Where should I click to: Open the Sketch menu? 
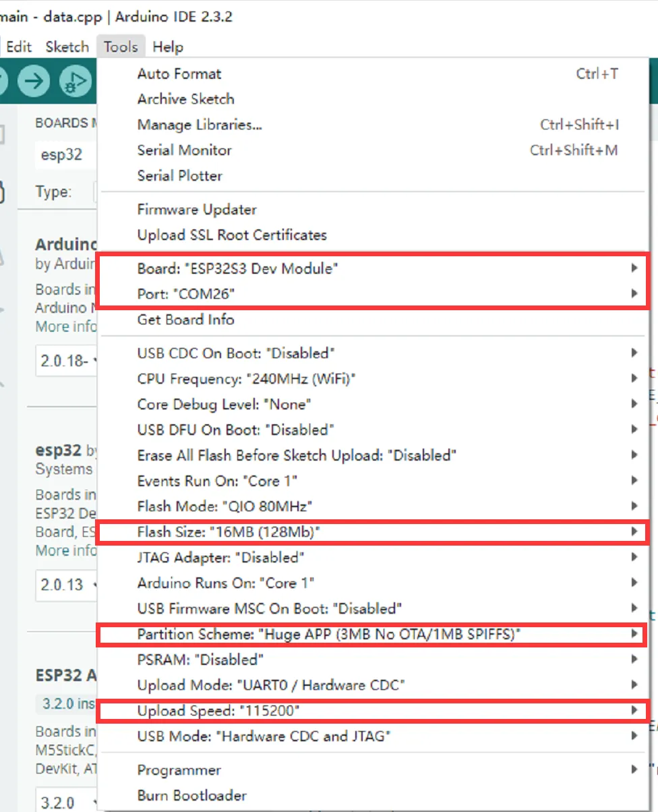pos(67,47)
